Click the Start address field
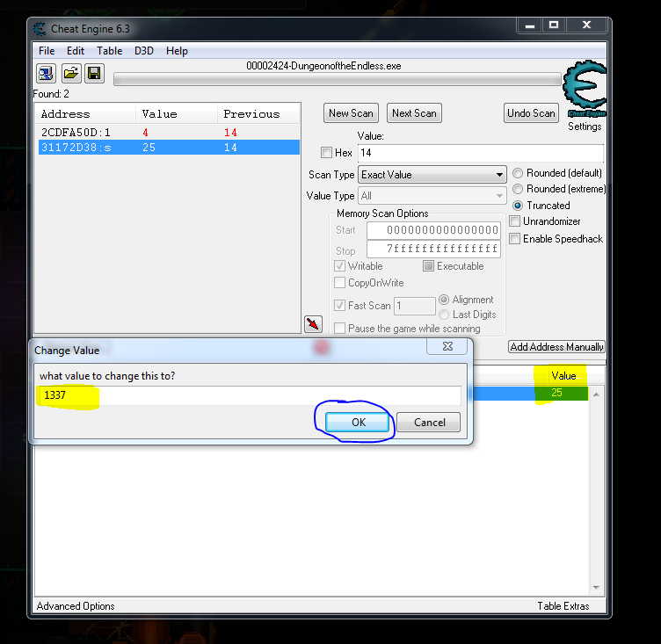The height and width of the screenshot is (644, 661). coord(434,230)
